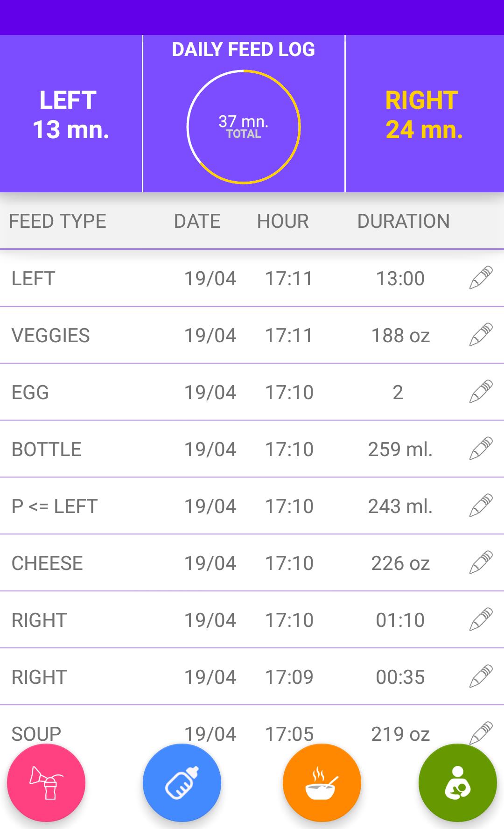Edit the EGG feed entry
Image resolution: width=504 pixels, height=829 pixels.
[x=481, y=392]
